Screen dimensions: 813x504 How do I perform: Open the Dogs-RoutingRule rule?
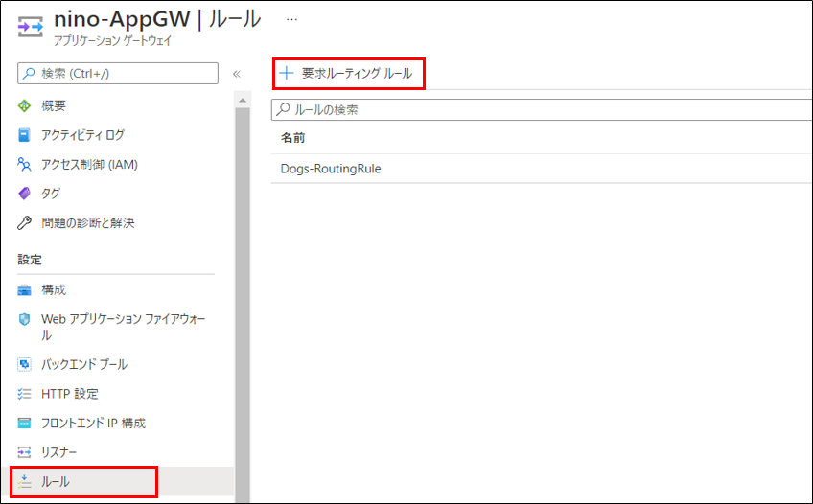point(331,169)
